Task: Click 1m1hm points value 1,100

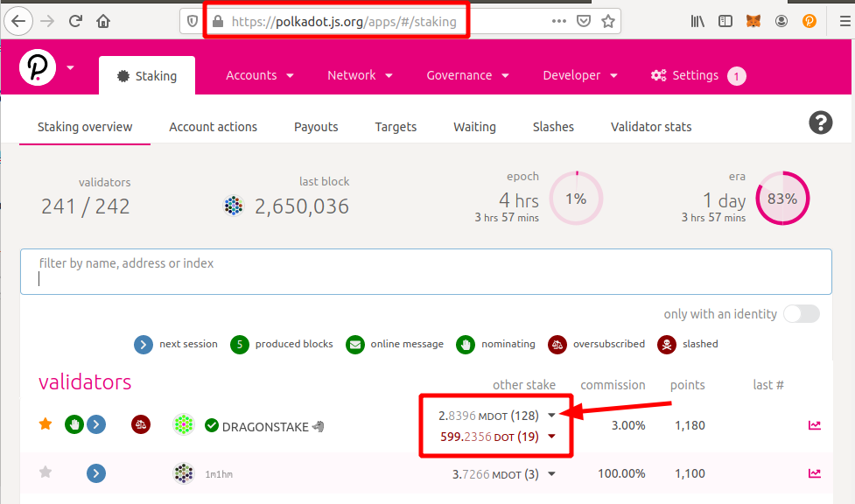Action: [x=690, y=473]
